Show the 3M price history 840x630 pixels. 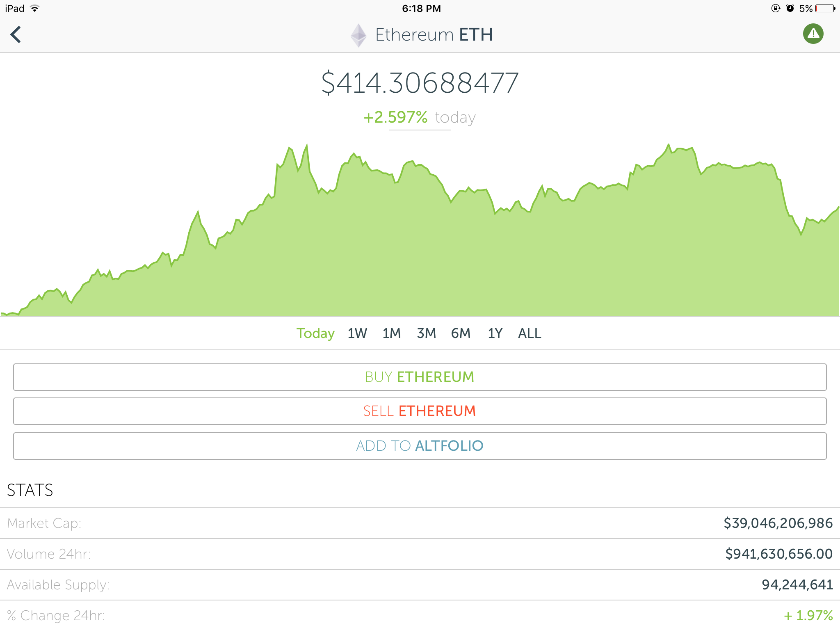click(426, 333)
